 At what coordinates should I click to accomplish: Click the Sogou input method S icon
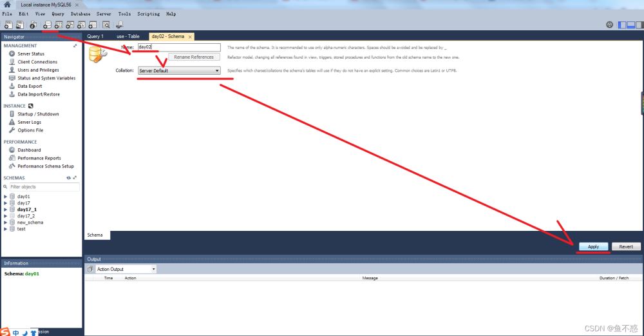coord(5,332)
